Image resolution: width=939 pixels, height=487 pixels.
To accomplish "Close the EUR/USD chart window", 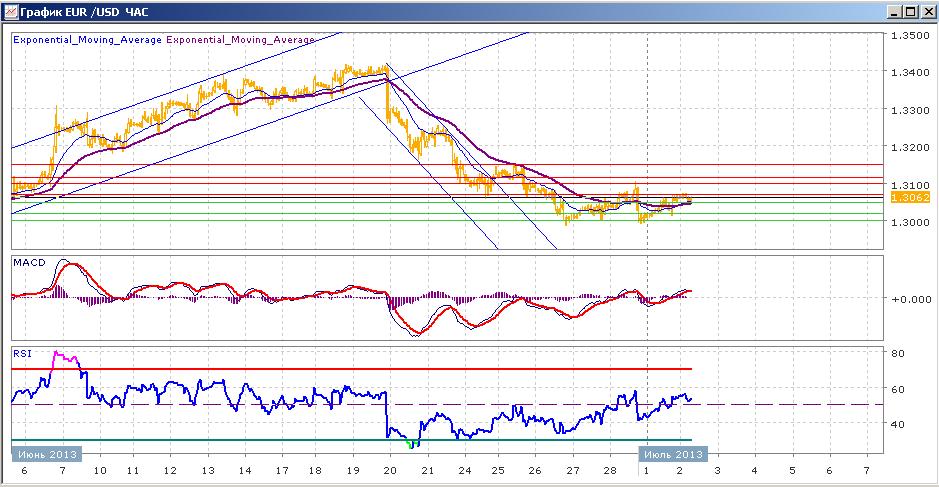I will click(x=925, y=11).
